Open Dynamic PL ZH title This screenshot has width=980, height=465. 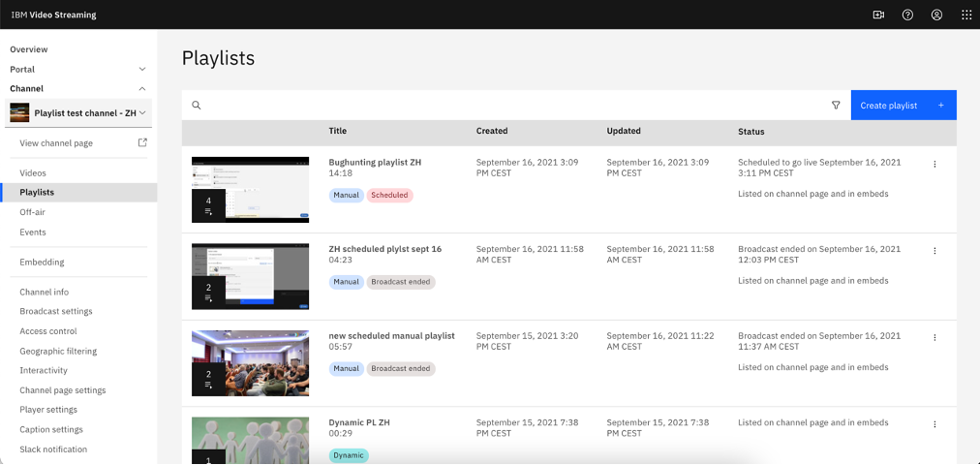[359, 423]
